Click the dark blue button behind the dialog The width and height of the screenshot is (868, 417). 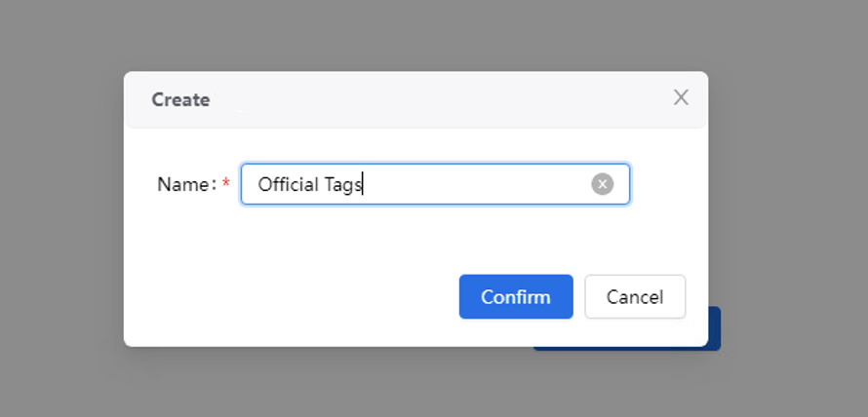click(x=714, y=328)
